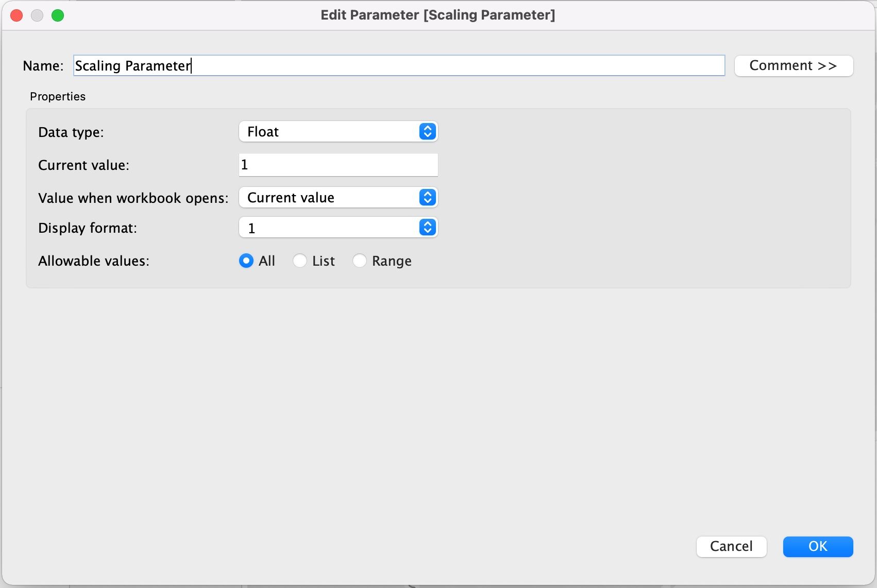Click the Edit Parameter title bar text
This screenshot has width=877, height=588.
coord(437,15)
